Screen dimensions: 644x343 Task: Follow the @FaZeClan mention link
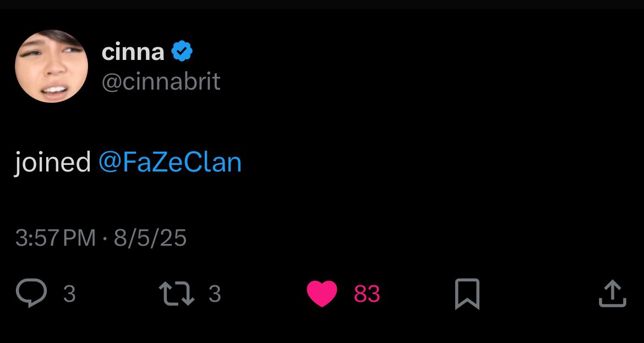(x=170, y=162)
